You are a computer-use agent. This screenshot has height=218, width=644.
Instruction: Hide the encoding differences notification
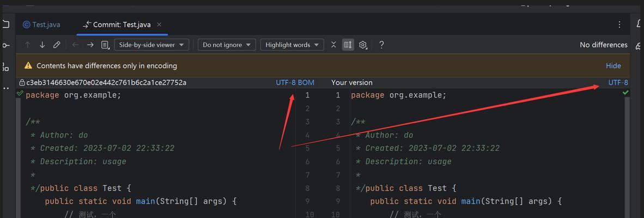coord(613,66)
